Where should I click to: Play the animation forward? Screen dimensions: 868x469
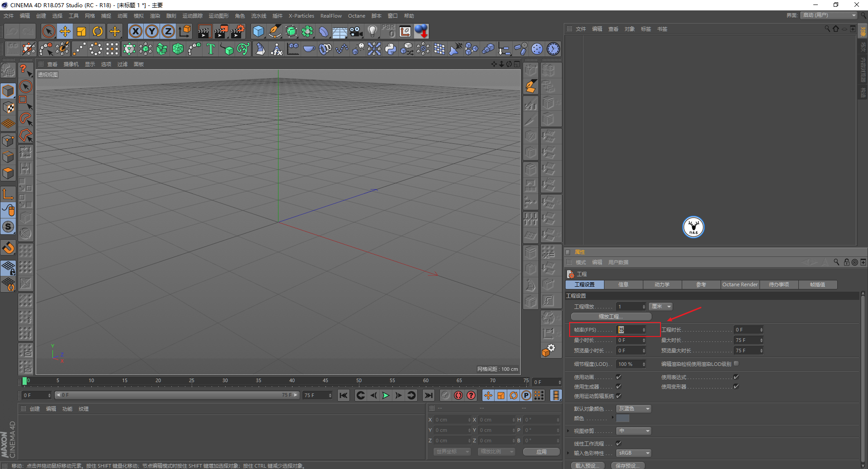click(386, 395)
